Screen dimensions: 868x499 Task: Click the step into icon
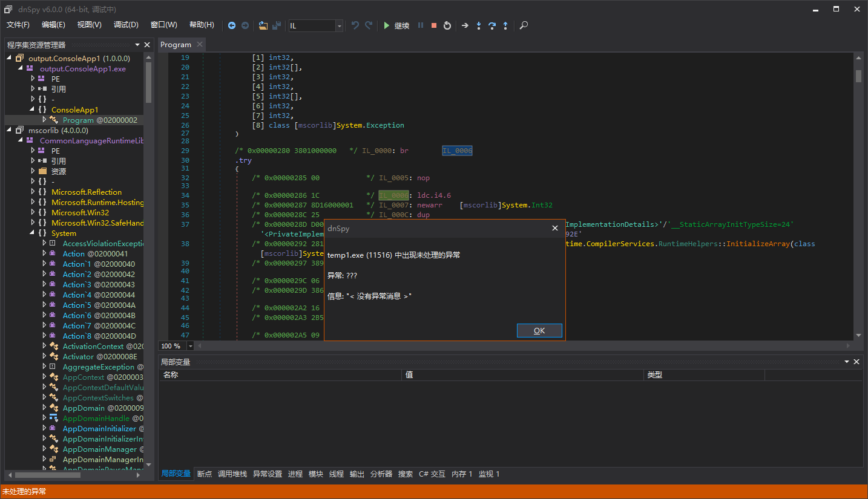(x=479, y=25)
